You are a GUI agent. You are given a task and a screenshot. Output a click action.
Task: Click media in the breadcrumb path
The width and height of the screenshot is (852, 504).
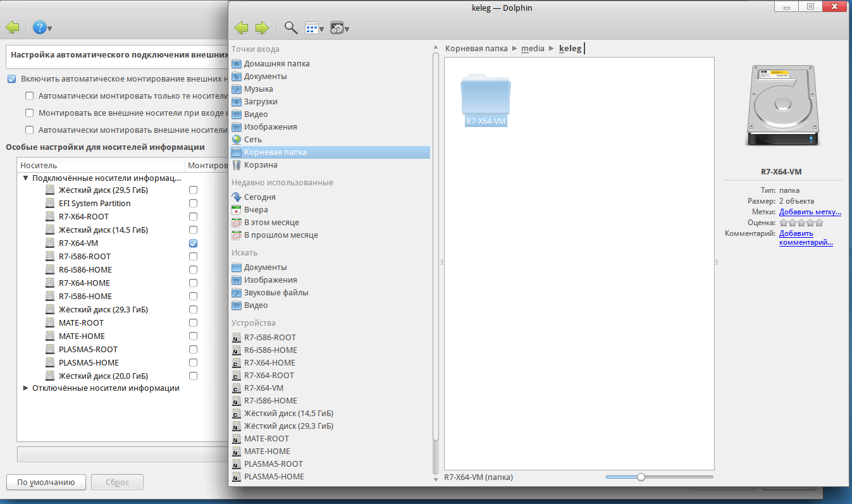pos(533,49)
